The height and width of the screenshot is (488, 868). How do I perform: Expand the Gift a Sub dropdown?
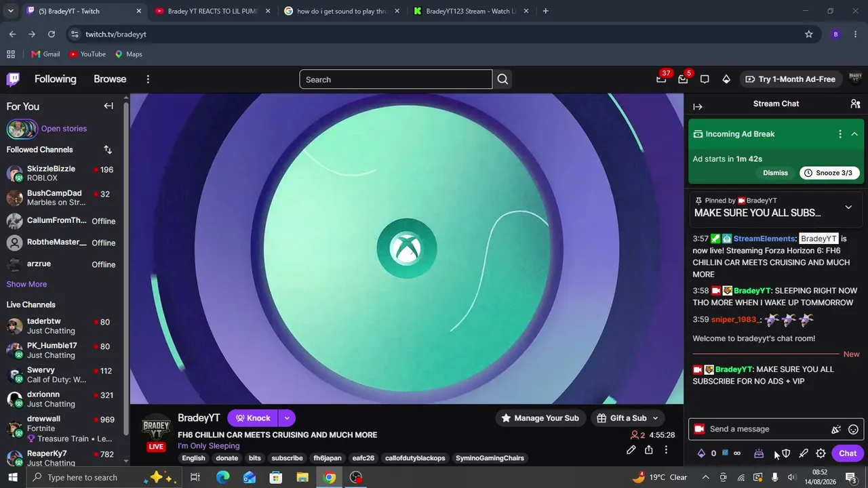[x=655, y=418]
